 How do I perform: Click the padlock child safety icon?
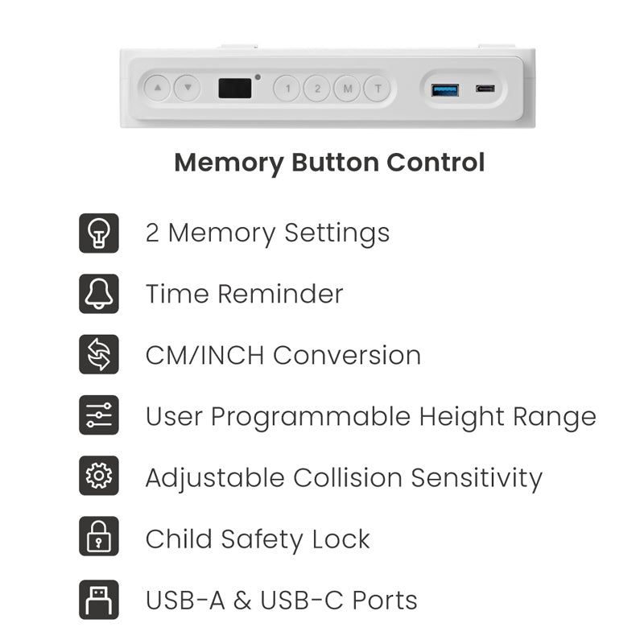(x=99, y=539)
